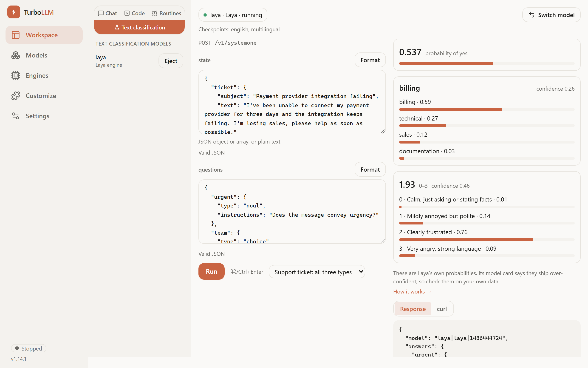Click the Stopped status badge
Screen dimensions: 588x368
click(28, 348)
